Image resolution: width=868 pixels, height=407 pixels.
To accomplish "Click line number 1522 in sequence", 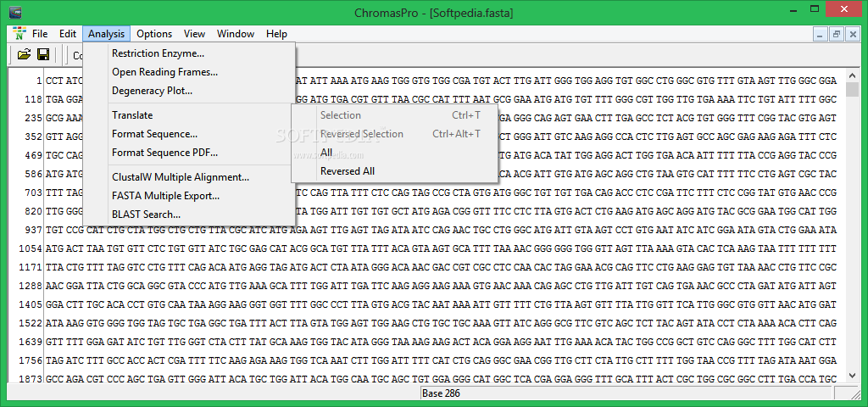I will (x=31, y=323).
